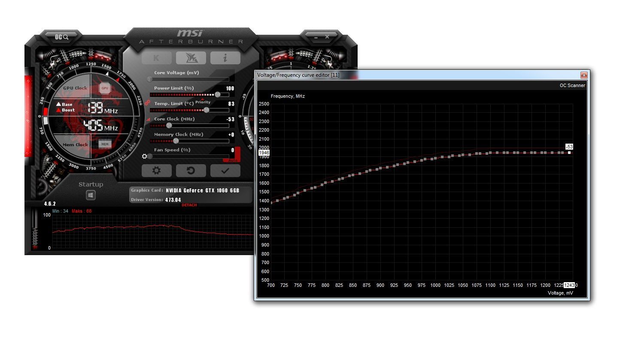Close the Voltage/Frequency curve editor window
The width and height of the screenshot is (644, 343).
[x=584, y=75]
